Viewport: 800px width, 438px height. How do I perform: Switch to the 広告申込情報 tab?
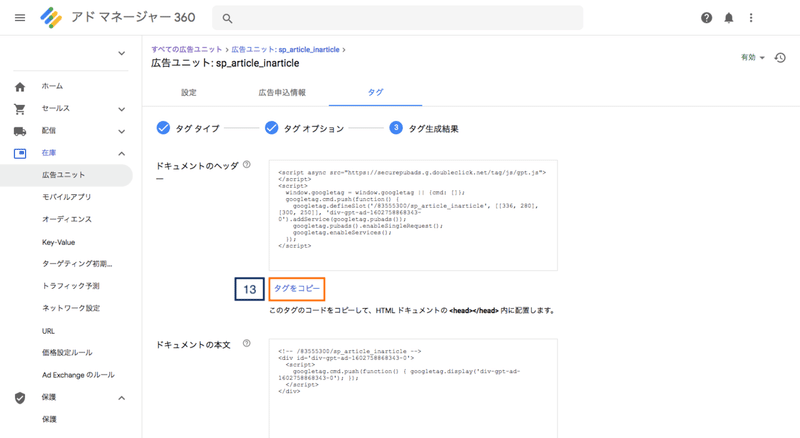click(x=282, y=92)
